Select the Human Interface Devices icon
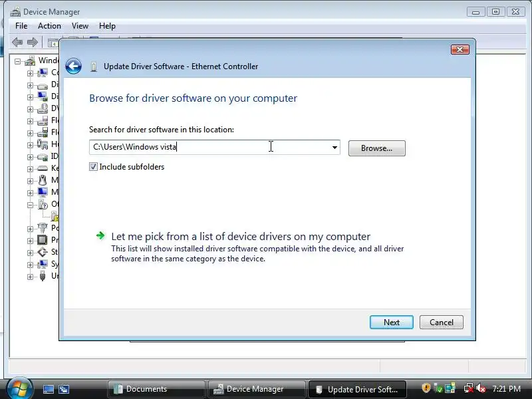 click(x=43, y=144)
